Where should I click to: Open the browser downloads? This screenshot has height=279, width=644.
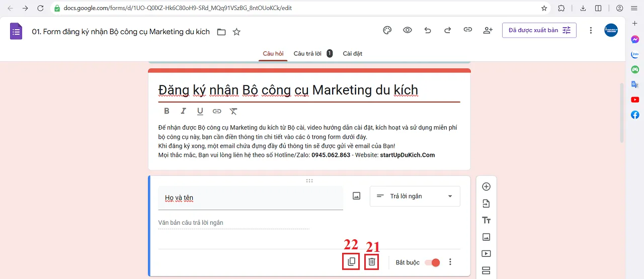point(583,8)
